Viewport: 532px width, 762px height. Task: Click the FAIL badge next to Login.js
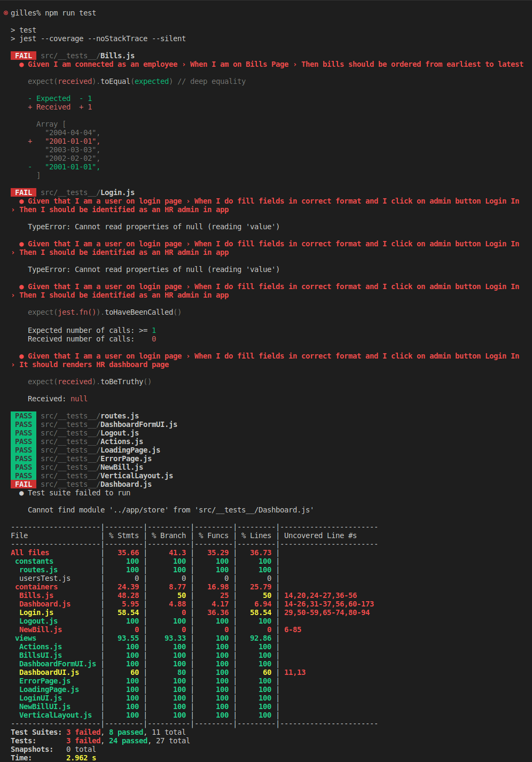[24, 192]
